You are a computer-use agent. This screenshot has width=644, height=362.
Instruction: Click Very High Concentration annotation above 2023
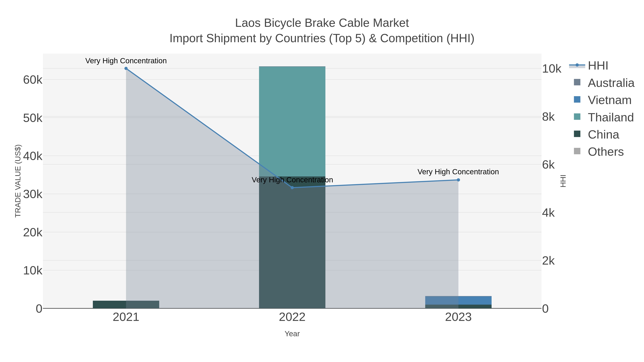point(458,172)
